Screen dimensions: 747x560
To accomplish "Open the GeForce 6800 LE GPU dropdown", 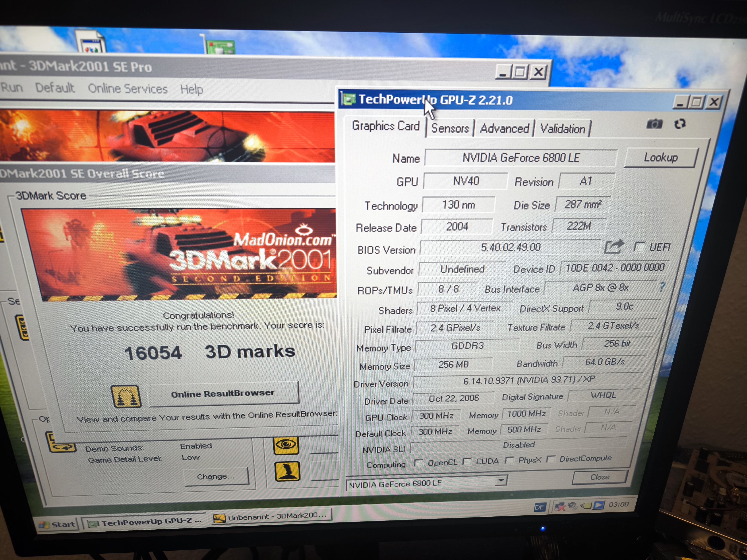I will coord(502,480).
